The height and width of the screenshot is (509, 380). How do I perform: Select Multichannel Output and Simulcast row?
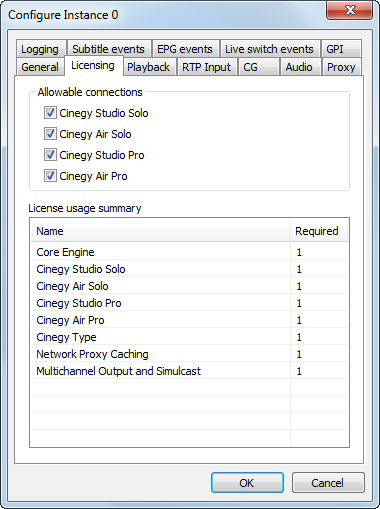[x=189, y=371]
